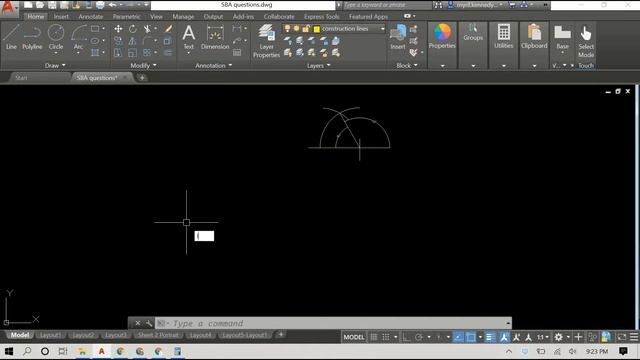Toggle Ortho mode in status bar
Image resolution: width=640 pixels, height=360 pixels.
407,337
